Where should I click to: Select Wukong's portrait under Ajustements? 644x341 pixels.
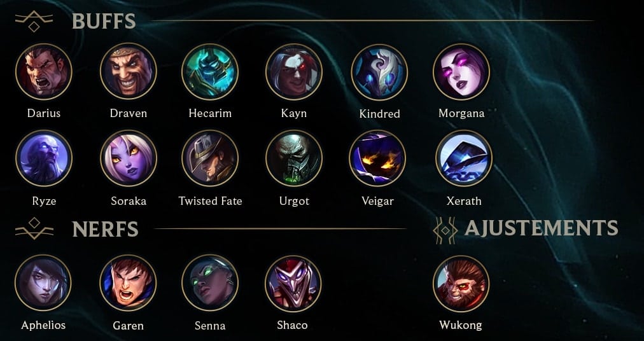(461, 283)
